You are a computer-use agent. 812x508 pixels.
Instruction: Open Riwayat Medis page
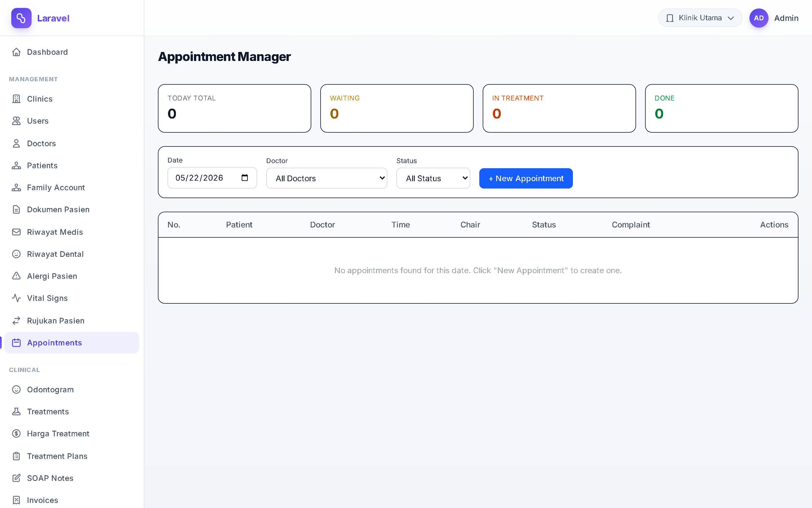pyautogui.click(x=72, y=232)
